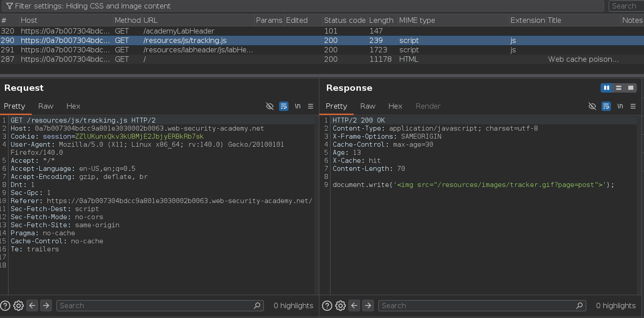
Task: Toggle \n non-printable chars in Response
Action: [620, 106]
